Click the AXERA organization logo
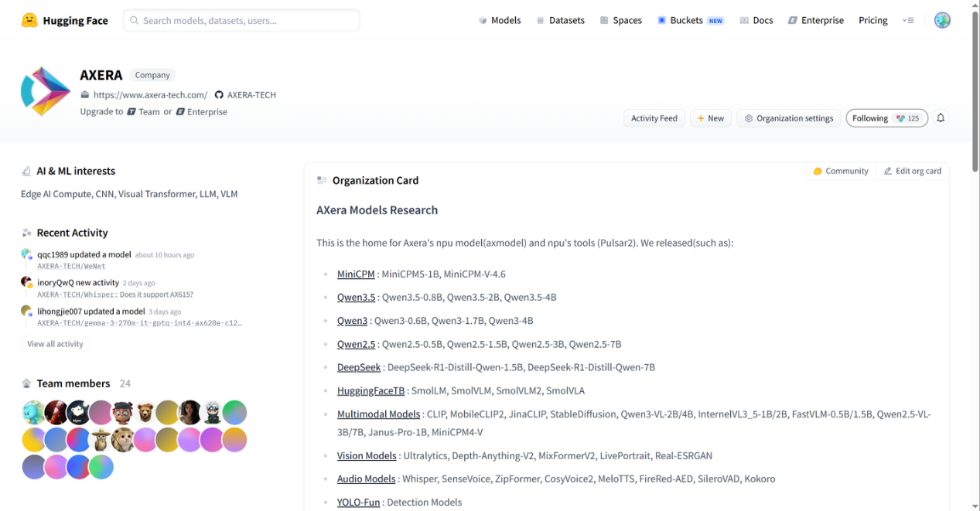The width and height of the screenshot is (980, 511). pyautogui.click(x=46, y=91)
